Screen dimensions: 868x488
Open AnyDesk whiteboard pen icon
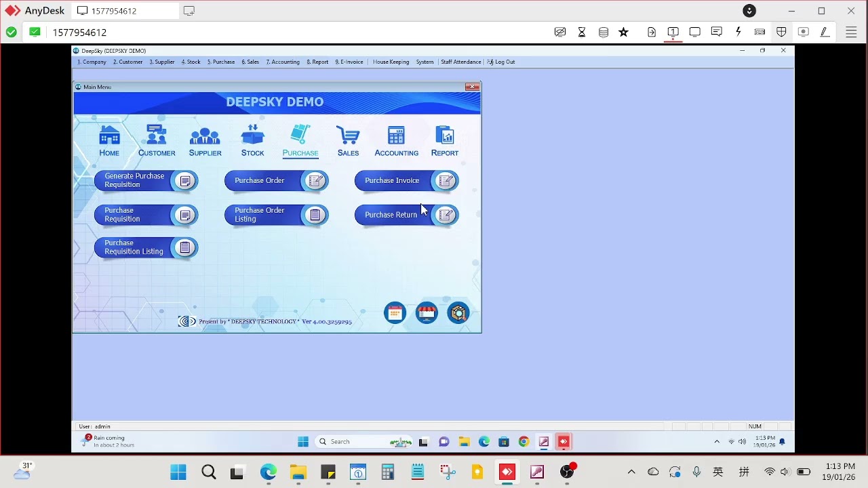[x=825, y=32]
